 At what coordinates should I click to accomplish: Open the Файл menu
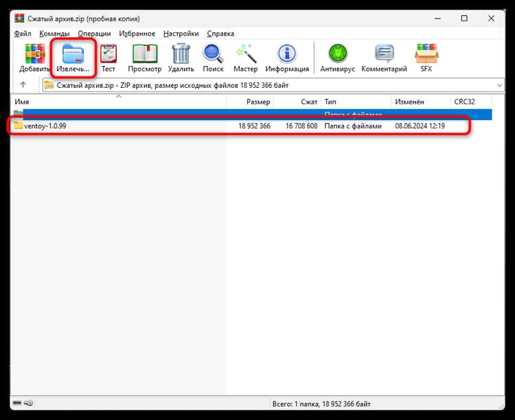[x=23, y=34]
